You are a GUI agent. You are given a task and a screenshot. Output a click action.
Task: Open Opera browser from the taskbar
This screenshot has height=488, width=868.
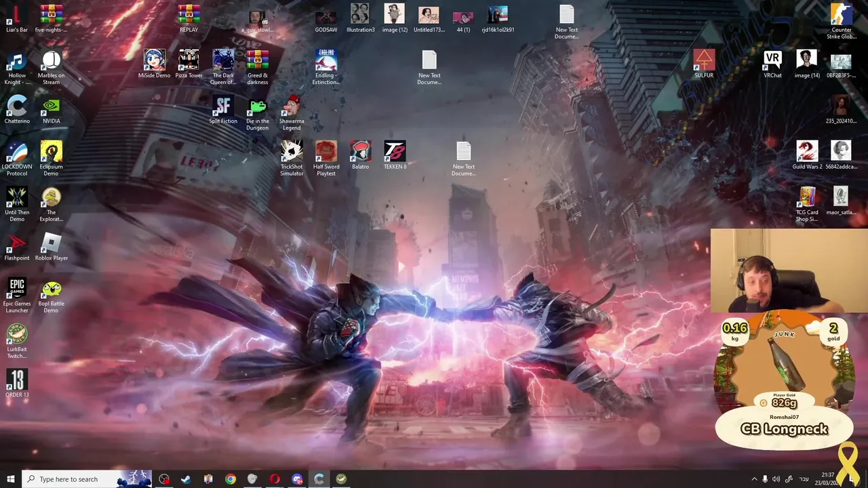pyautogui.click(x=275, y=479)
